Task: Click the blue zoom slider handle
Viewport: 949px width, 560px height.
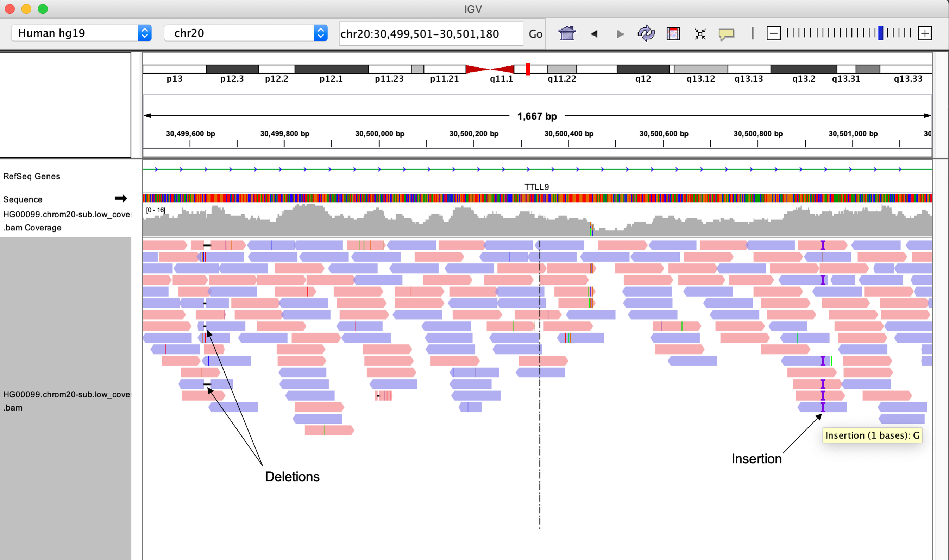Action: [x=881, y=33]
